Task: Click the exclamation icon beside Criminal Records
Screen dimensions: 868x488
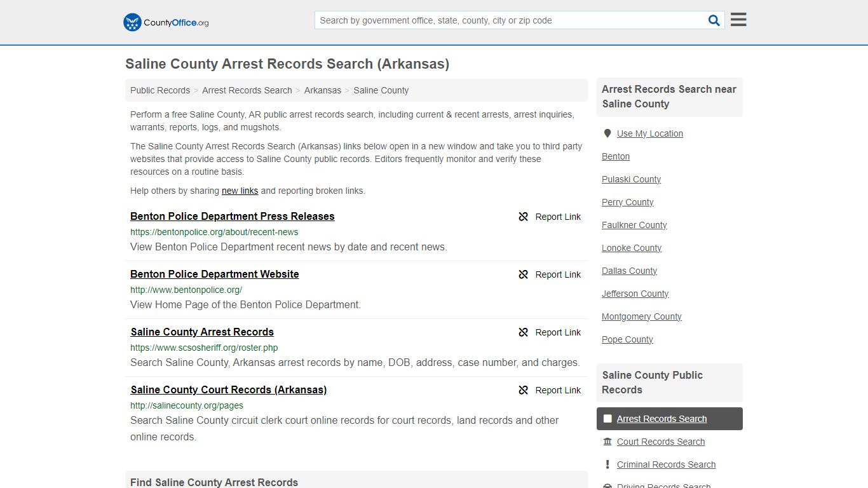Action: click(x=607, y=464)
